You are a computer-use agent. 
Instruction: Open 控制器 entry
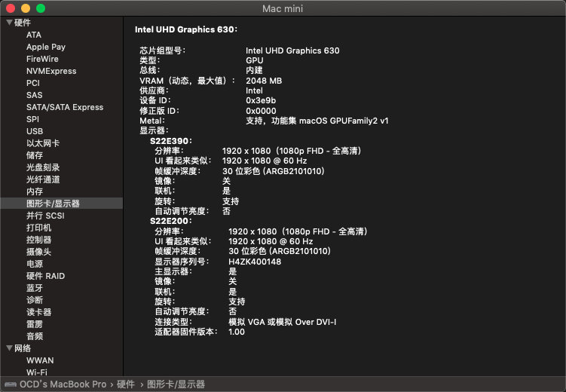pos(38,240)
